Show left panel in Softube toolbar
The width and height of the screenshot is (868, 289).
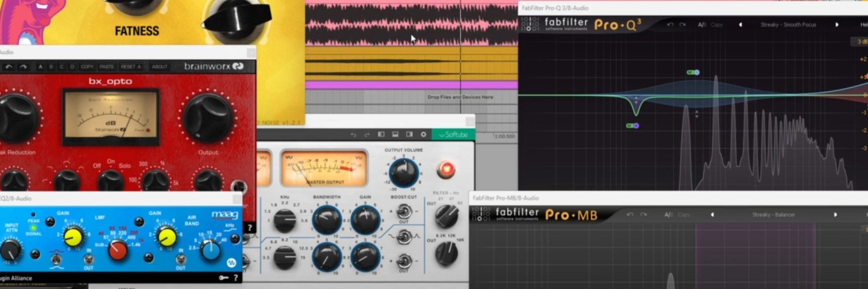[x=381, y=134]
